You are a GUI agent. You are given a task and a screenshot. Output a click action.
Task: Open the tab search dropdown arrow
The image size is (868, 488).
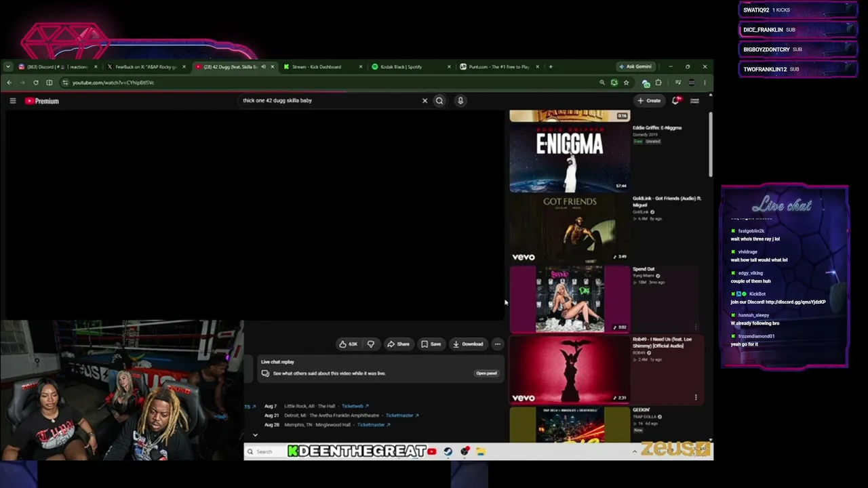[7, 67]
